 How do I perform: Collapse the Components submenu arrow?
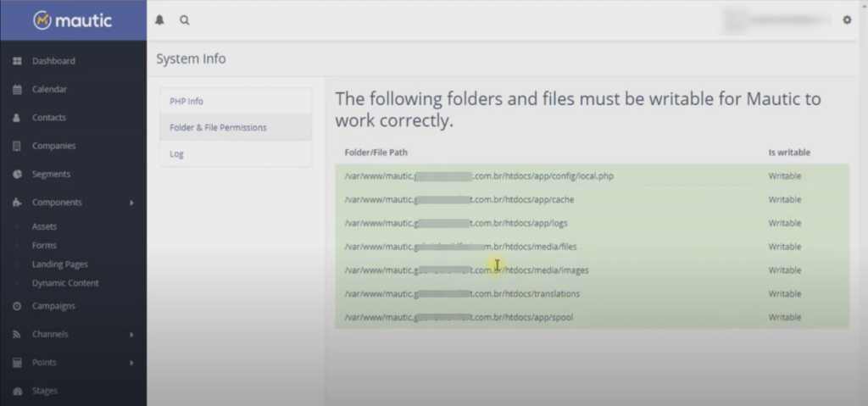pyautogui.click(x=131, y=203)
